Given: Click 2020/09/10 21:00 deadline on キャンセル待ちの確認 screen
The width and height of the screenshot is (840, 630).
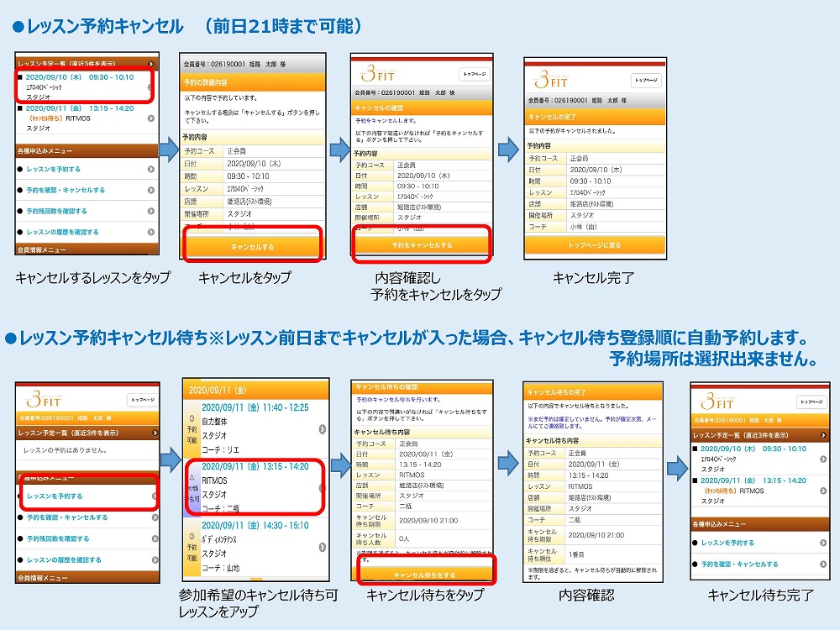Looking at the screenshot, I should click(428, 520).
